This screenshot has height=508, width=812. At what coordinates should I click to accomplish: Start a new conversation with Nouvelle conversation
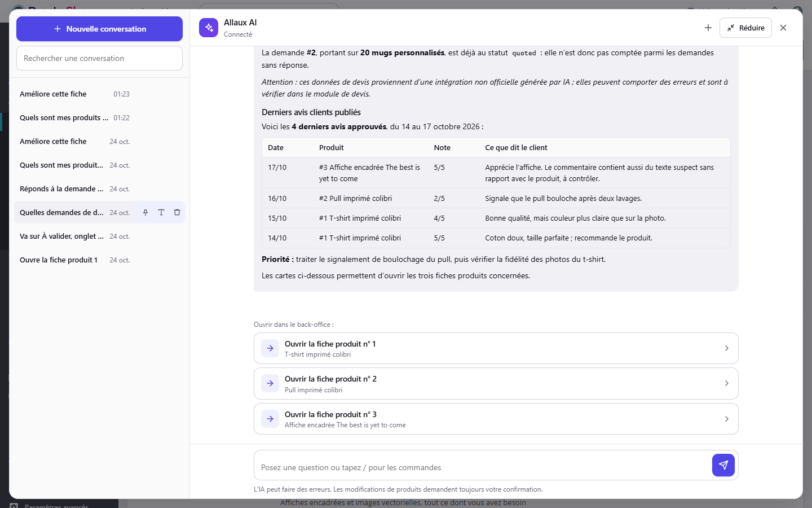pyautogui.click(x=99, y=29)
